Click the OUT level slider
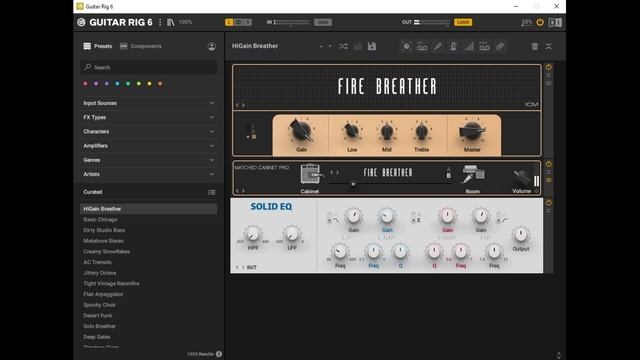The image size is (640, 360). point(432,22)
